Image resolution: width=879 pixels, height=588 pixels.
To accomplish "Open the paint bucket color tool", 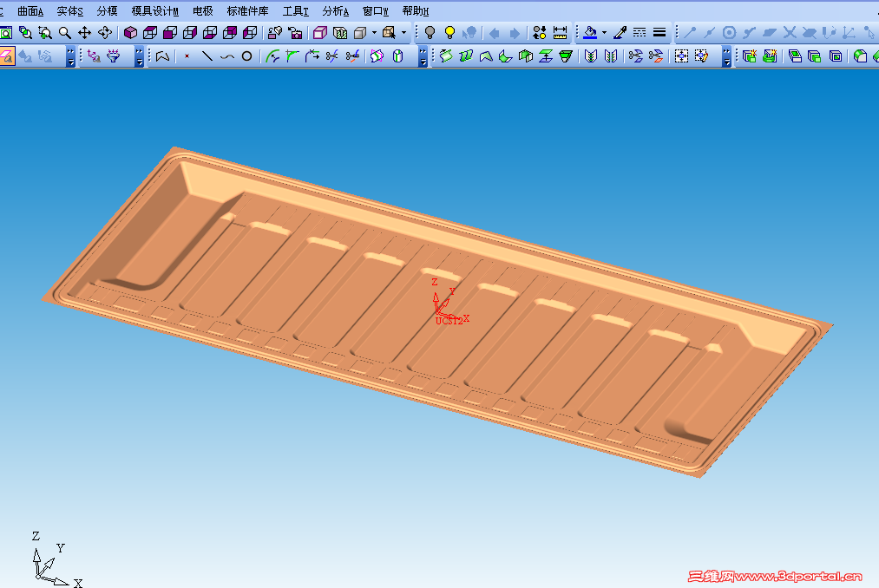I will (590, 32).
